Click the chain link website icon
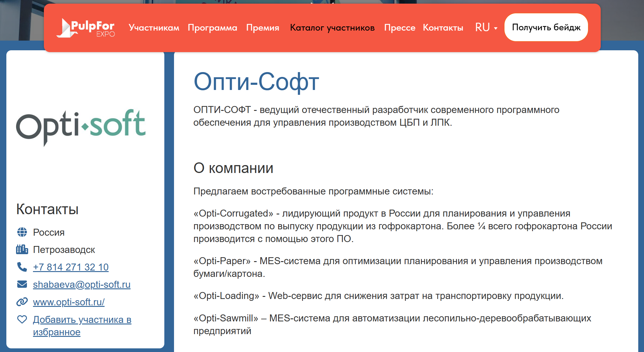This screenshot has width=644, height=352. (22, 302)
